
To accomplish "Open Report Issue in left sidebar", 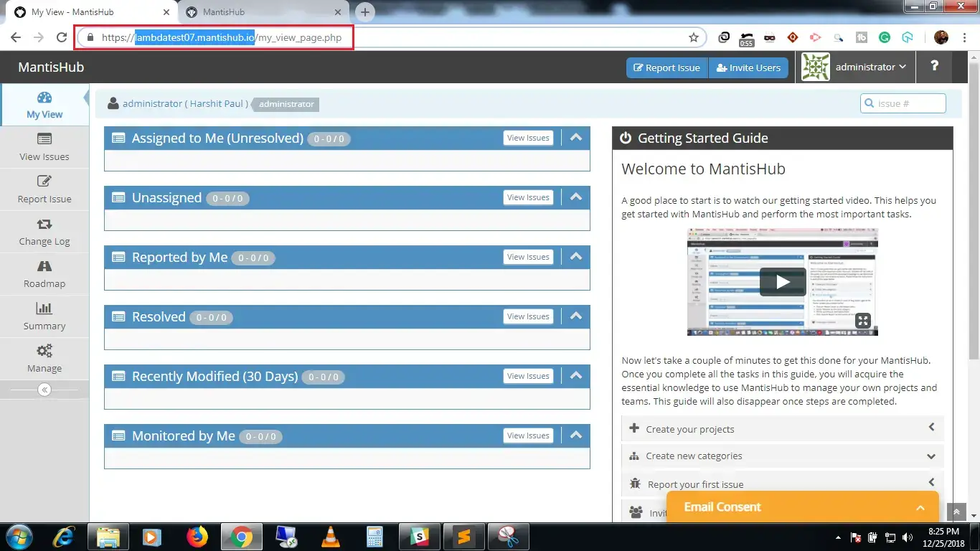I will (x=44, y=189).
